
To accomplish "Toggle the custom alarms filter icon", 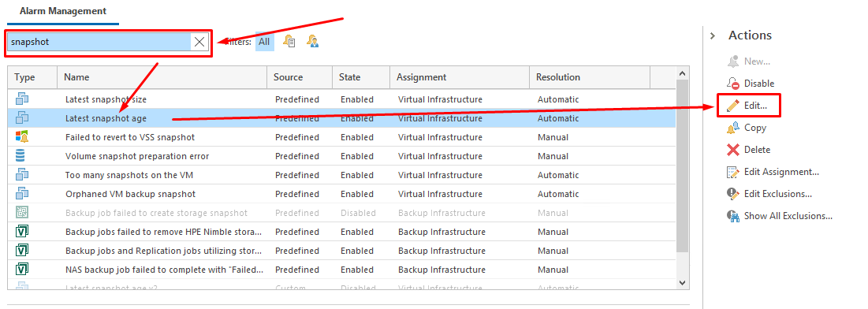I will coord(313,42).
